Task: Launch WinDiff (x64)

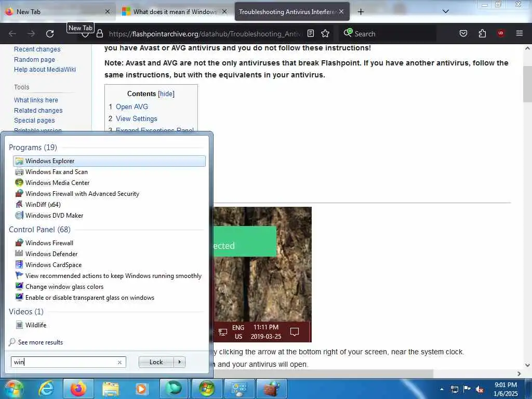Action: click(109, 204)
